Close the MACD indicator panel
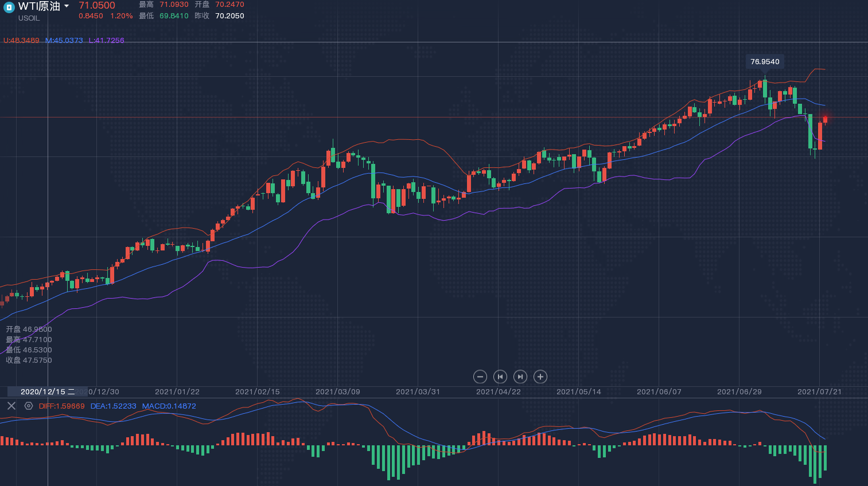 click(11, 406)
